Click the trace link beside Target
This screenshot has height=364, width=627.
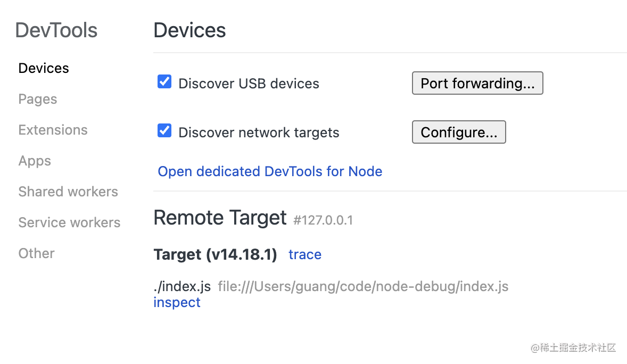304,254
